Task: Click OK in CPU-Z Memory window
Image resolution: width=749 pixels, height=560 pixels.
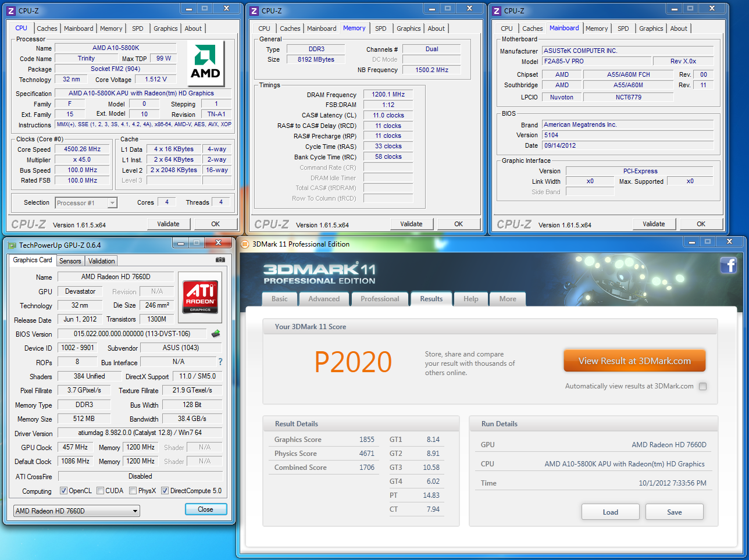Action: click(x=459, y=224)
